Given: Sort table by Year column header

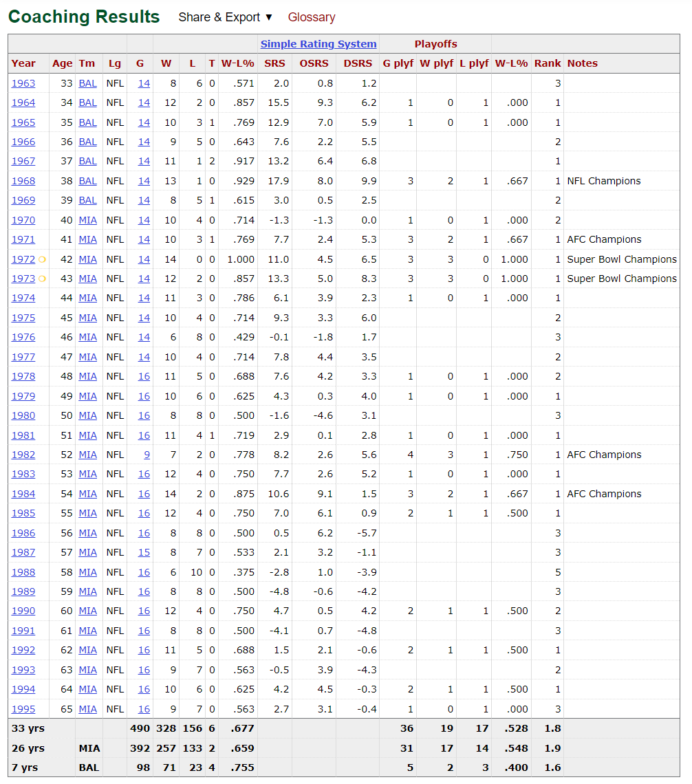Looking at the screenshot, I should click(23, 63).
